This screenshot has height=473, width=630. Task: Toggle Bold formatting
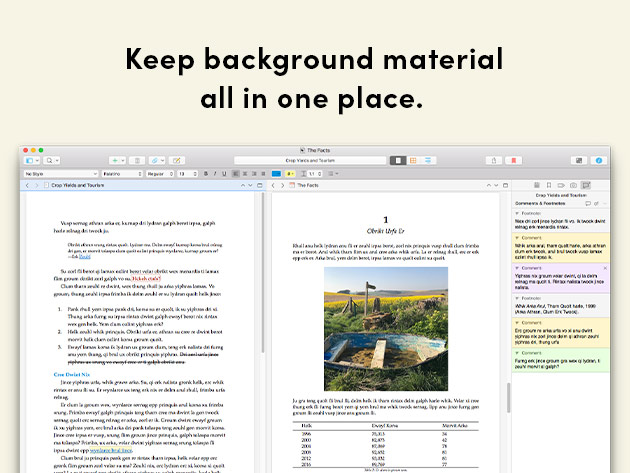(x=206, y=174)
